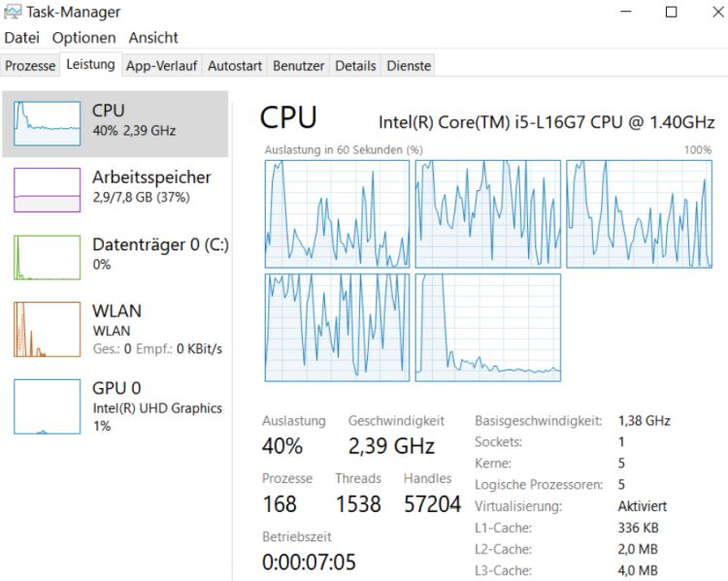This screenshot has height=581, width=728.
Task: Open the Optionen menu
Action: click(x=84, y=38)
